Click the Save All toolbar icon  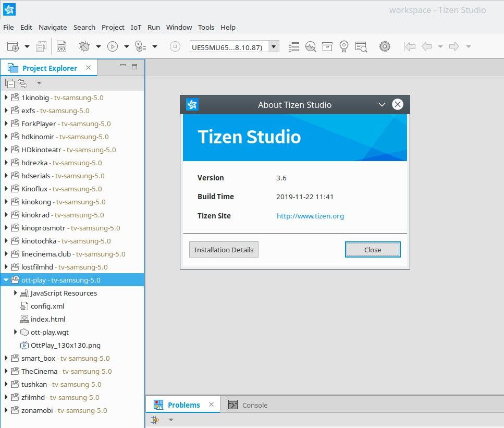(41, 46)
